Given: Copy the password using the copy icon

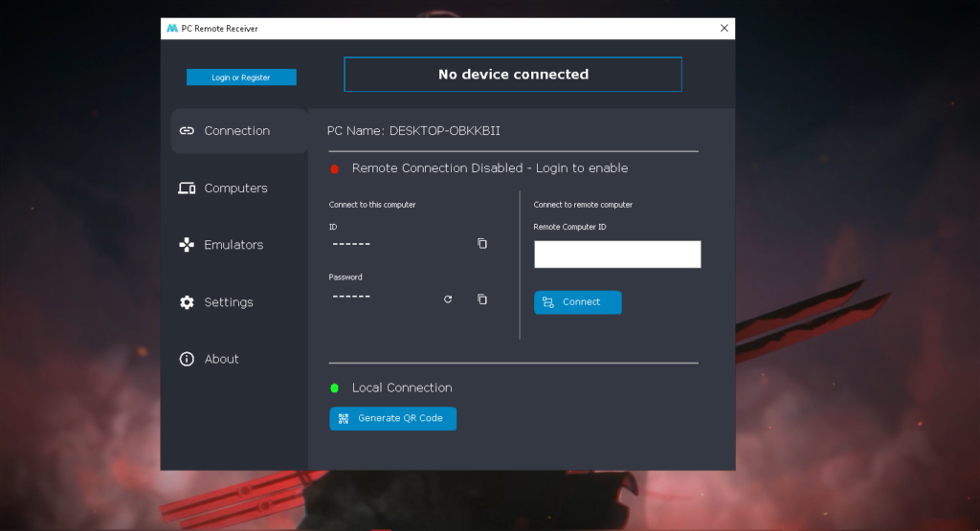Looking at the screenshot, I should tap(482, 299).
